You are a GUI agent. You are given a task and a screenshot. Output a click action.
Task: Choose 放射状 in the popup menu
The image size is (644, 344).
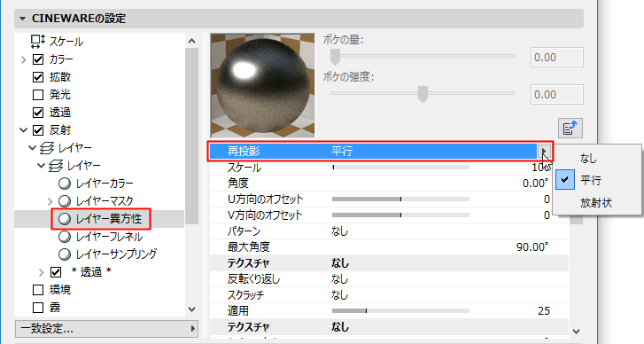[x=598, y=203]
